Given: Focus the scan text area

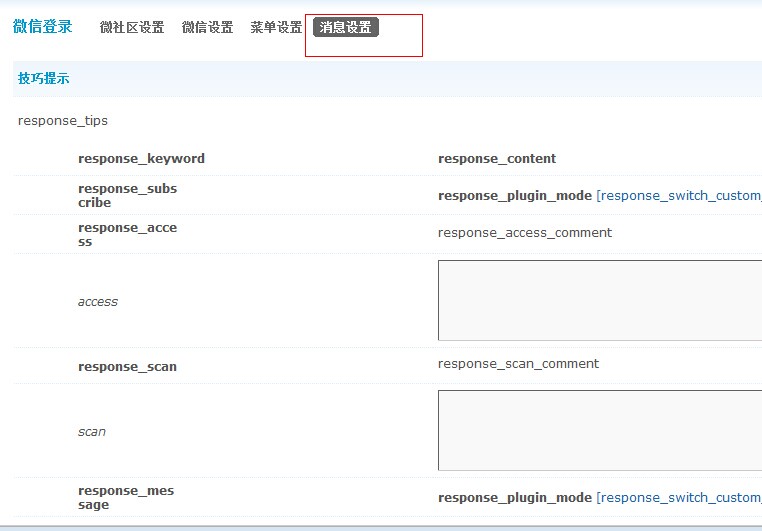Looking at the screenshot, I should click(x=600, y=430).
